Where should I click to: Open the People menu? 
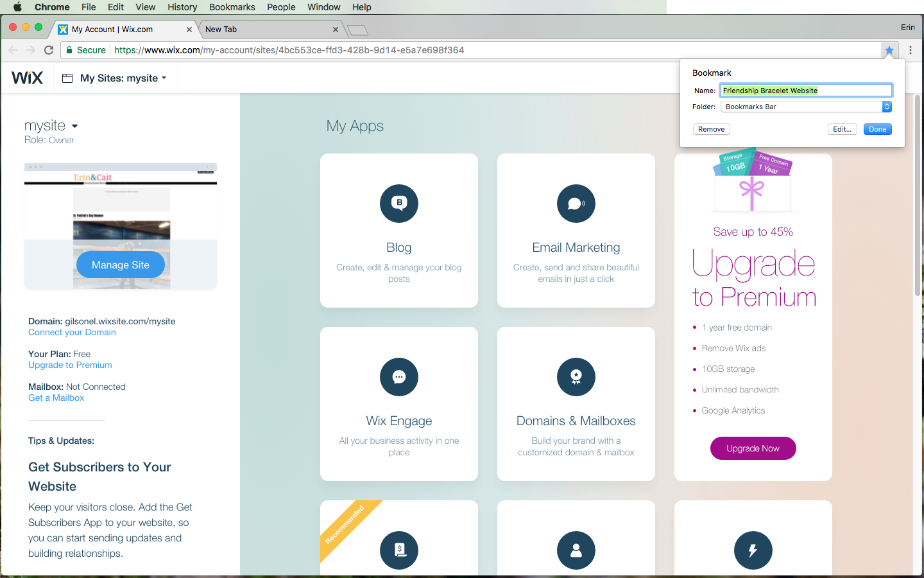[281, 7]
